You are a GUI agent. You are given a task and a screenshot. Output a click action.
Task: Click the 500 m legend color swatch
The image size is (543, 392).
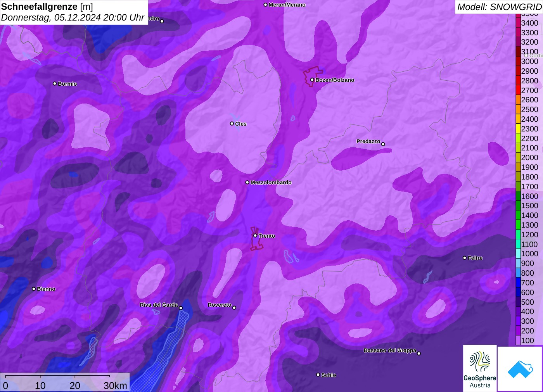pyautogui.click(x=518, y=302)
